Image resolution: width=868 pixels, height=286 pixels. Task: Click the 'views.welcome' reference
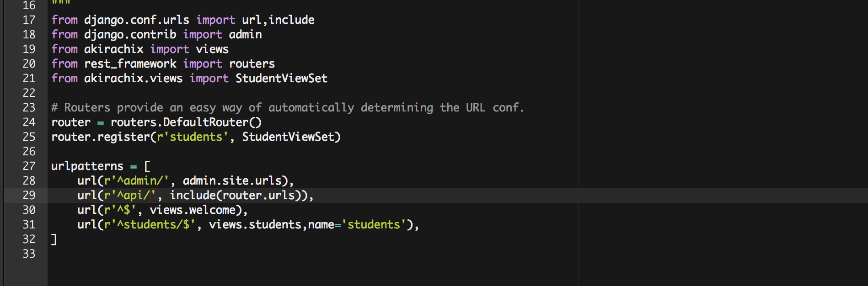coord(196,210)
